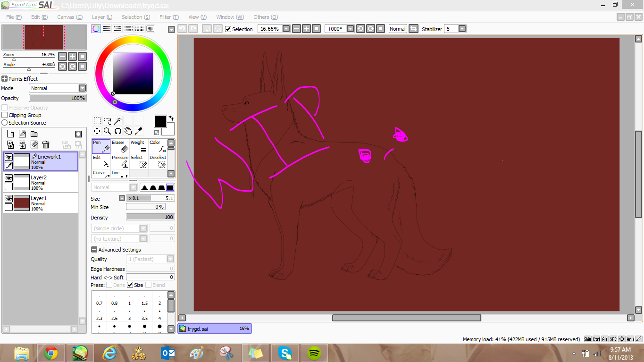
Task: Create a new normal layer
Action: pyautogui.click(x=10, y=134)
